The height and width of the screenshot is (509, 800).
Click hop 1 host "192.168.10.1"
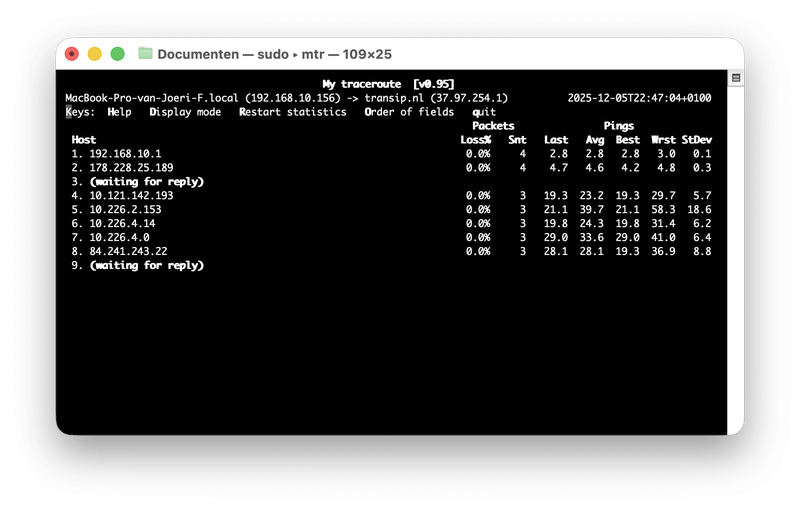tap(126, 154)
